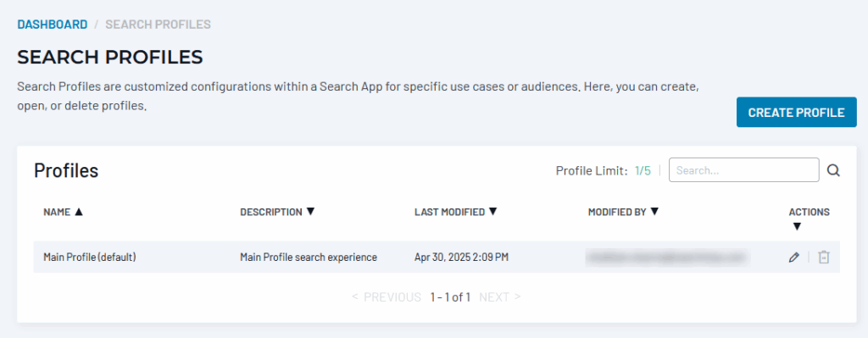Click the magnifier search icon
Image resolution: width=868 pixels, height=338 pixels.
point(833,171)
